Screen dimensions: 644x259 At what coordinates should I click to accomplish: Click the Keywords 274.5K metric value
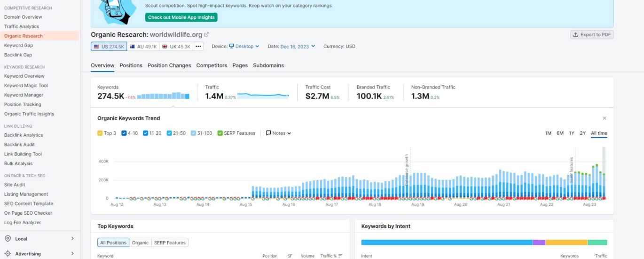point(110,96)
